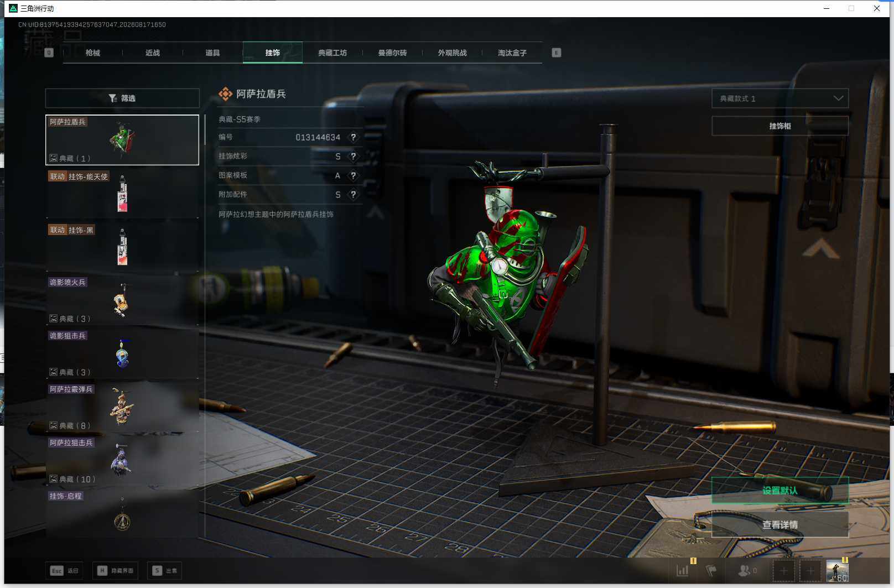Click the 附加配件 grade S value
Screen dimensions: 894x588
pos(338,195)
